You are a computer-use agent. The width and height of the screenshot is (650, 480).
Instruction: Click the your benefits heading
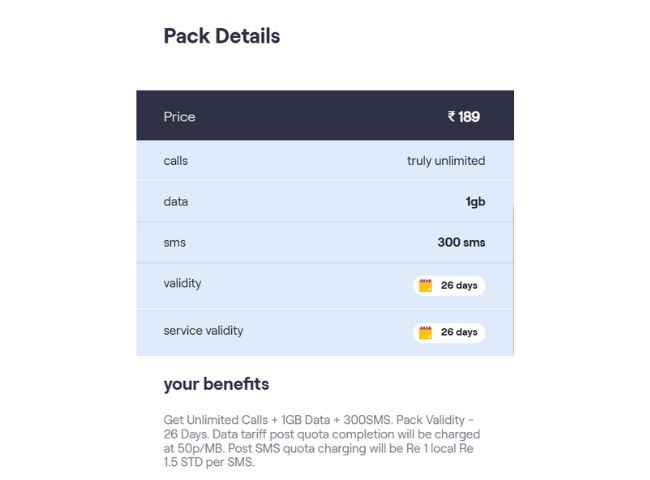click(x=216, y=384)
